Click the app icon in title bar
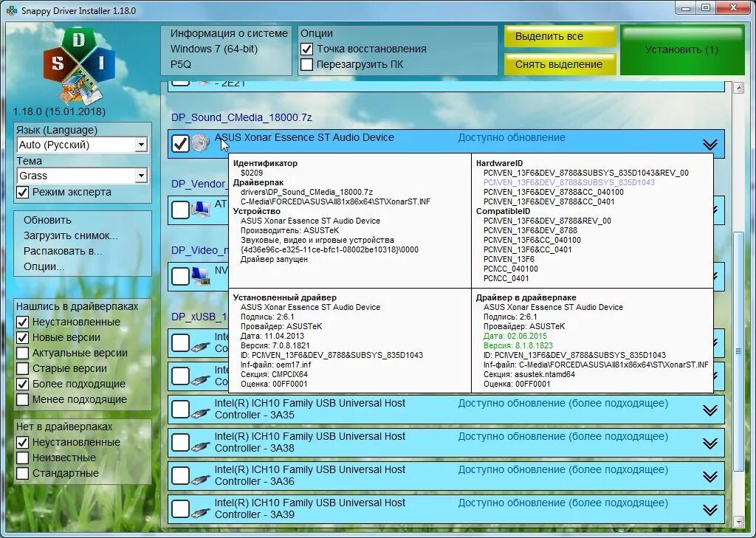Screen dimensions: 756x538 [x=11, y=10]
